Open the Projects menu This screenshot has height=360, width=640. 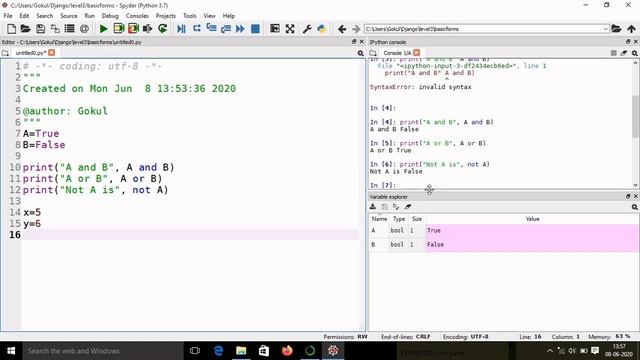pyautogui.click(x=165, y=16)
